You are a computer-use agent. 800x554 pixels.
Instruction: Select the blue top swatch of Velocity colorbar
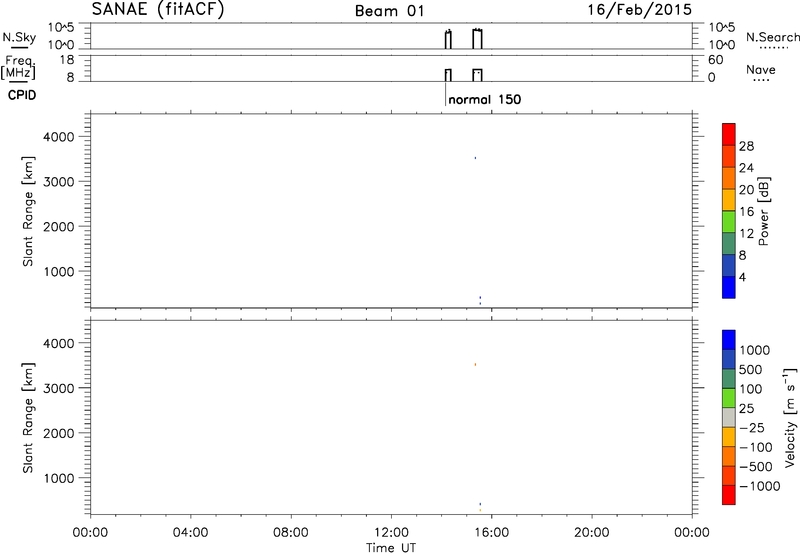point(729,340)
